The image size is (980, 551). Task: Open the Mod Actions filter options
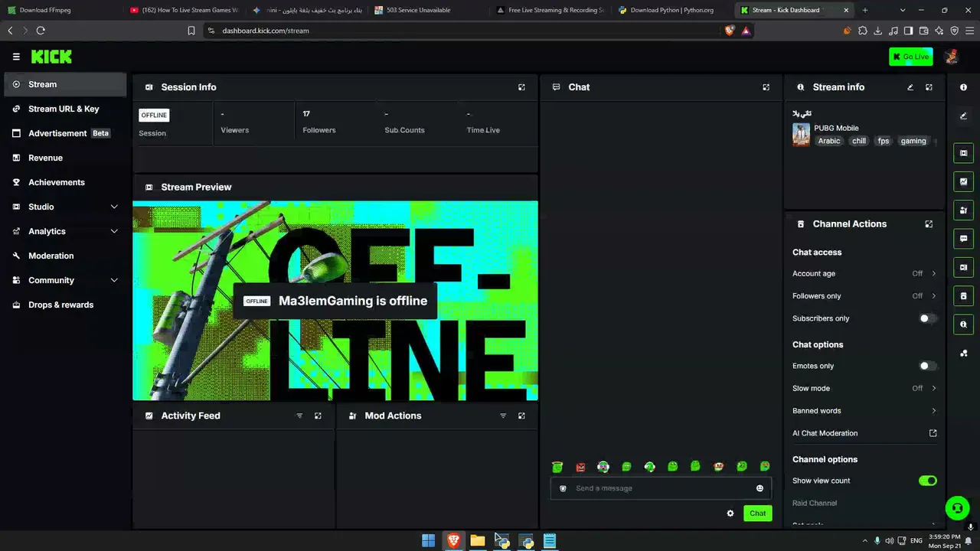coord(503,416)
